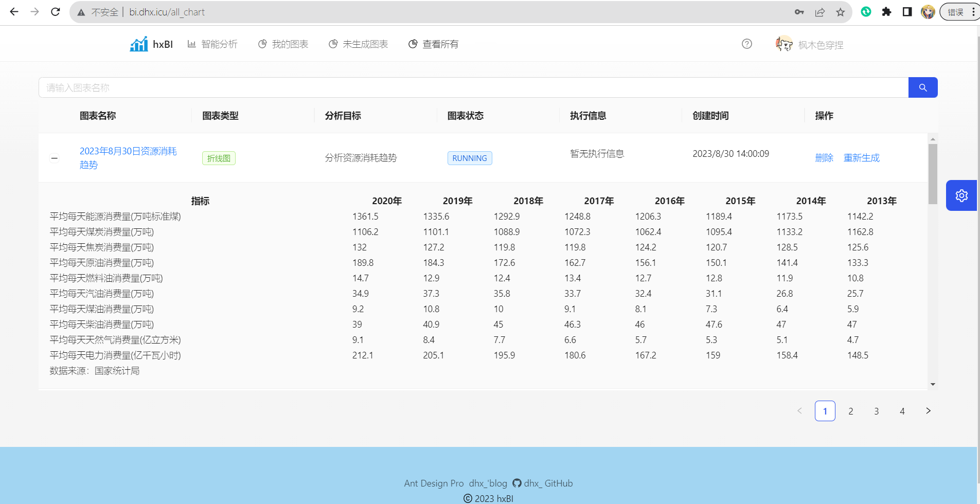Open the 2023年8月30日资源消耗趋势 chart link
Viewport: 980px width, 504px height.
(x=128, y=158)
